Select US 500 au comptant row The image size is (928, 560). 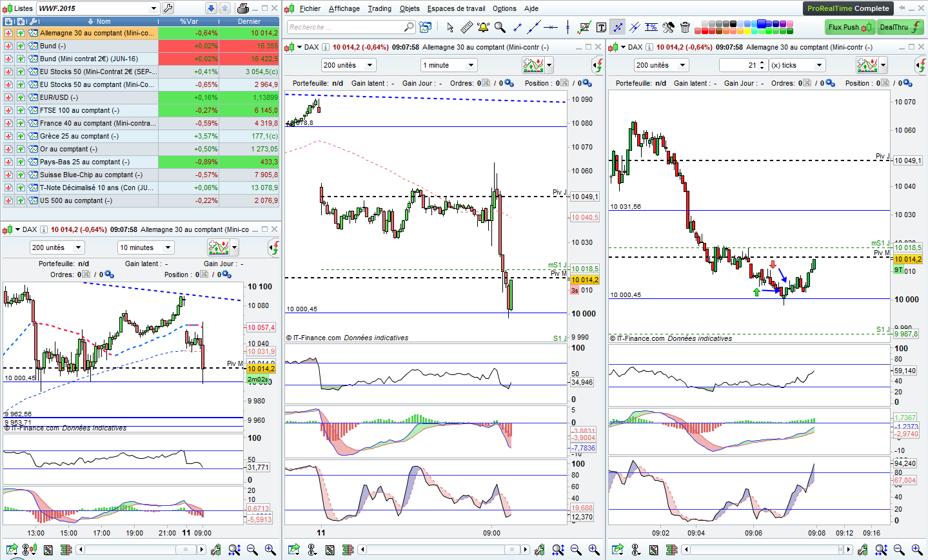point(141,200)
